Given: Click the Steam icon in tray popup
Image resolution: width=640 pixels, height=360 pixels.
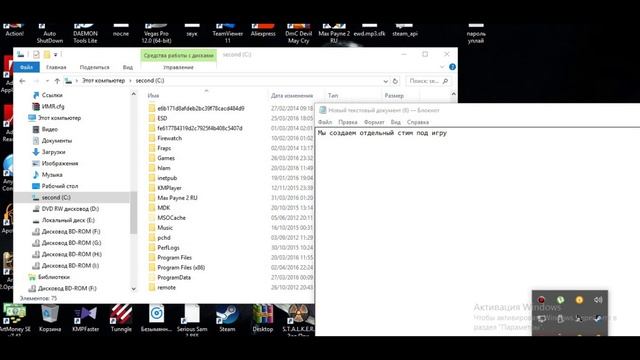Looking at the screenshot, I should [598, 318].
